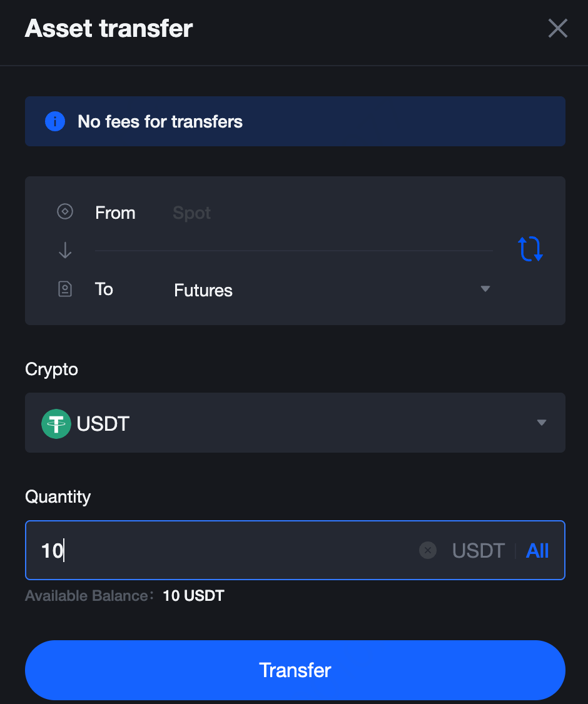
Task: Click the USDT unit label in Quantity
Action: tap(479, 550)
